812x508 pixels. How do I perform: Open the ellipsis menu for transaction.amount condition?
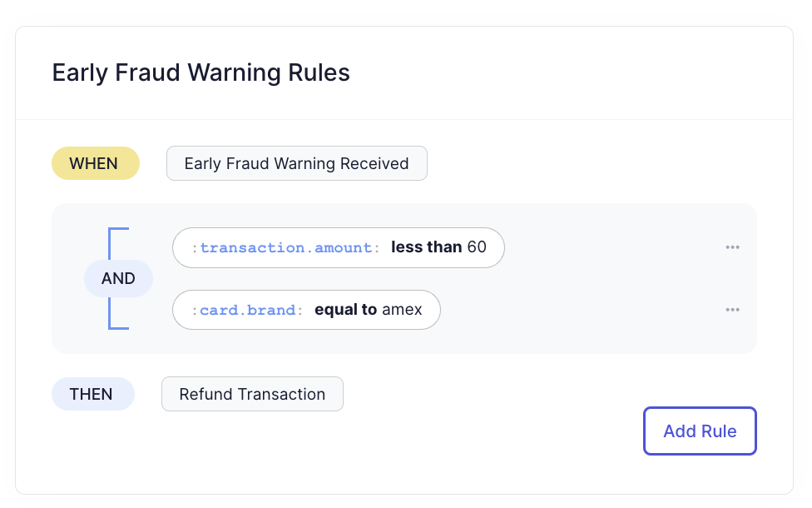point(732,247)
